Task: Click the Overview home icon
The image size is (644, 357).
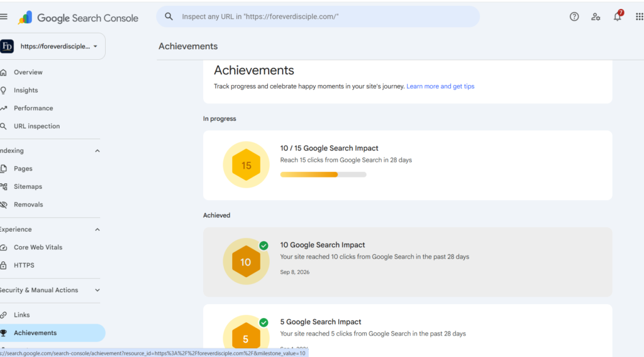Action: coord(3,72)
